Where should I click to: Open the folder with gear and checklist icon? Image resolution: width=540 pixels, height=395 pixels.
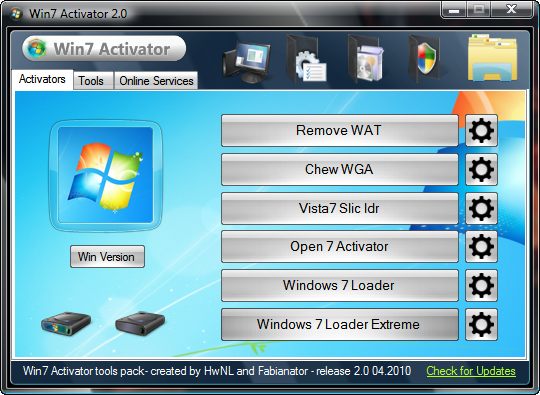click(306, 59)
